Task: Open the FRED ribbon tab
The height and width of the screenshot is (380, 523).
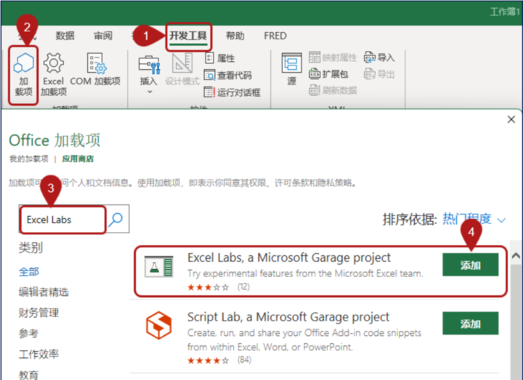Action: (275, 36)
